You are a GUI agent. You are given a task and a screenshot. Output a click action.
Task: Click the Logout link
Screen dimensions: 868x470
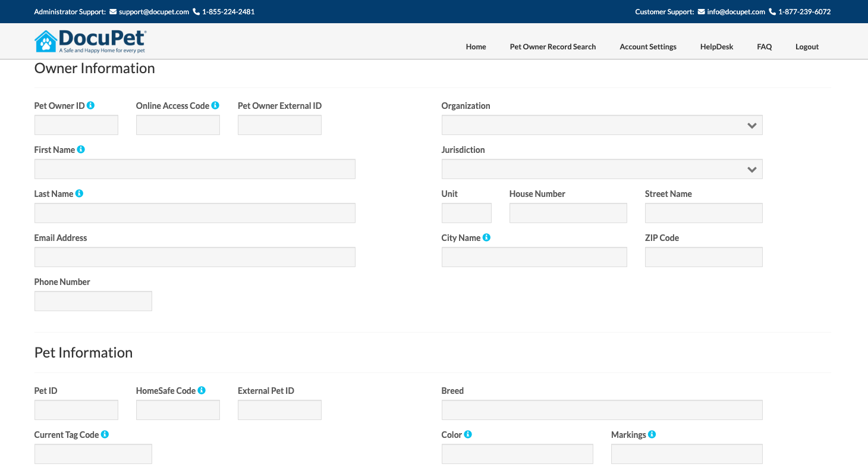point(807,46)
